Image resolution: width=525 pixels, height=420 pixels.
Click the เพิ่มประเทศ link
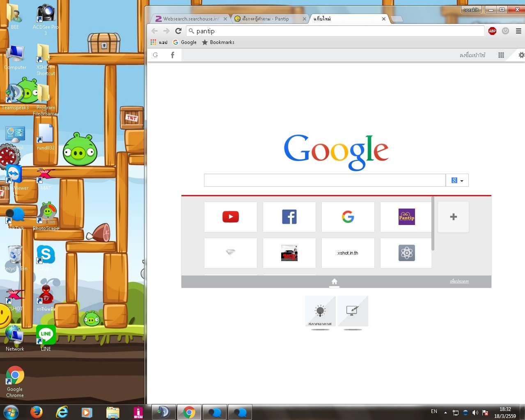459,281
